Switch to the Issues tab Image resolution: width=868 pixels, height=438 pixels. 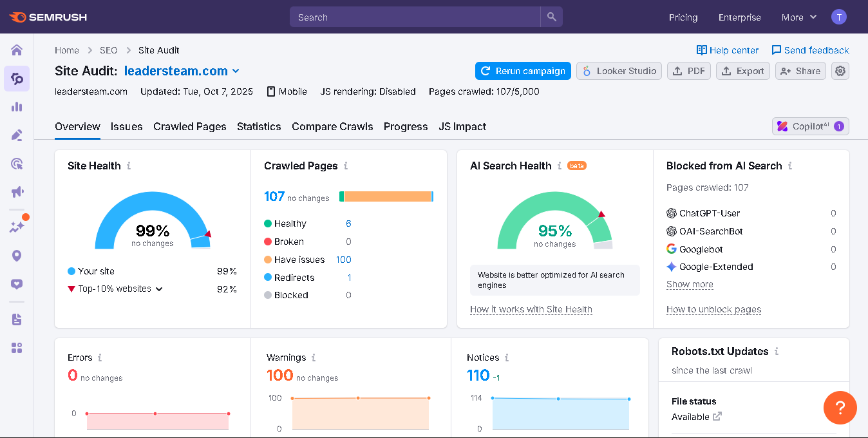click(126, 127)
